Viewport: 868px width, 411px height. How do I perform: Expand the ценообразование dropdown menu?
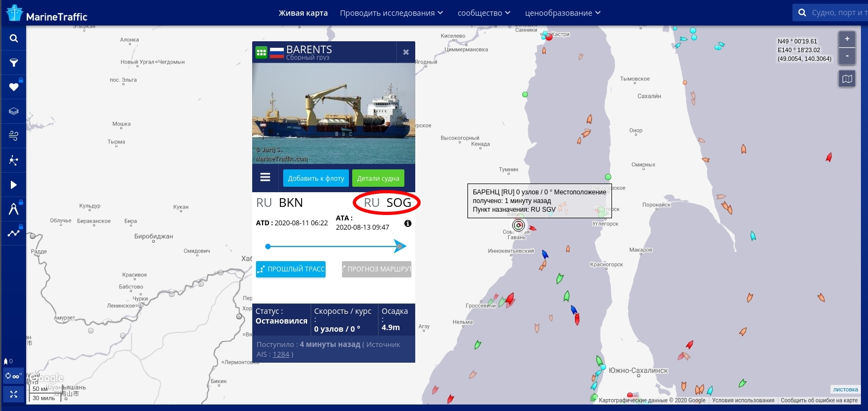(x=563, y=13)
